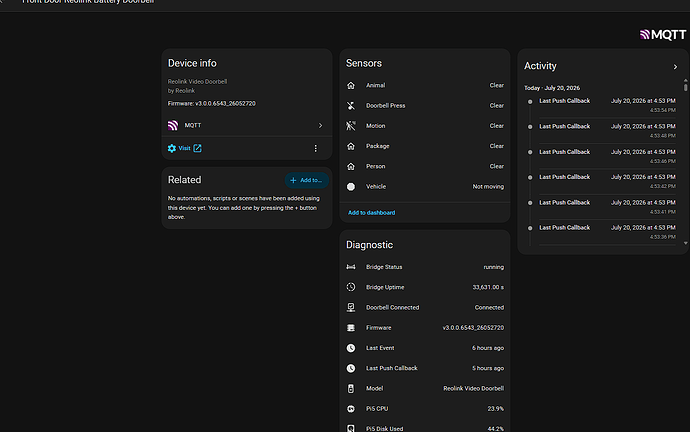Click the Package sensor home icon

[351, 146]
